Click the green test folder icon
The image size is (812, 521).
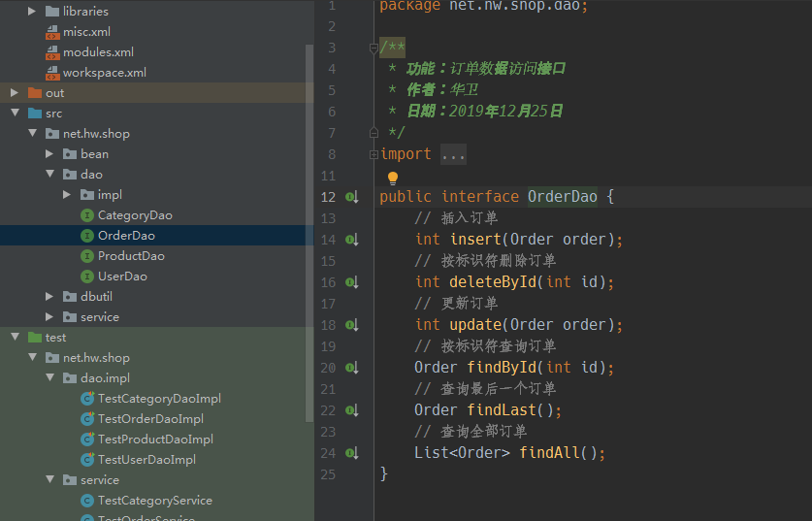coord(35,338)
